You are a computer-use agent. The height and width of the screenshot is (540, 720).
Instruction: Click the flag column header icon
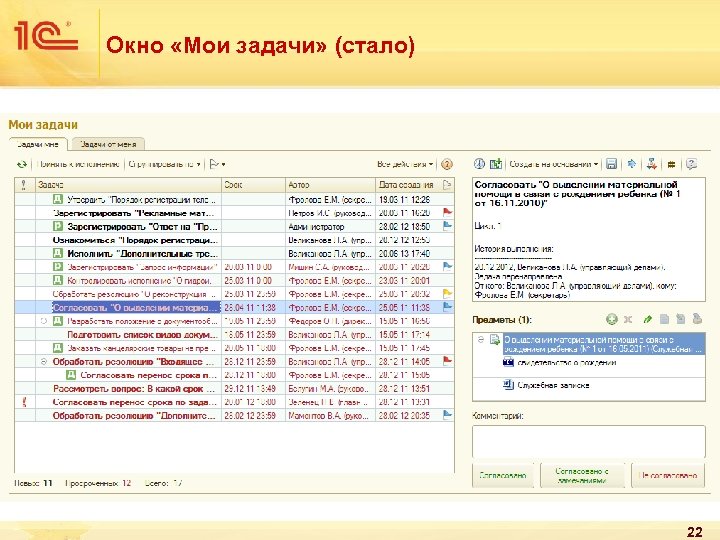click(447, 185)
